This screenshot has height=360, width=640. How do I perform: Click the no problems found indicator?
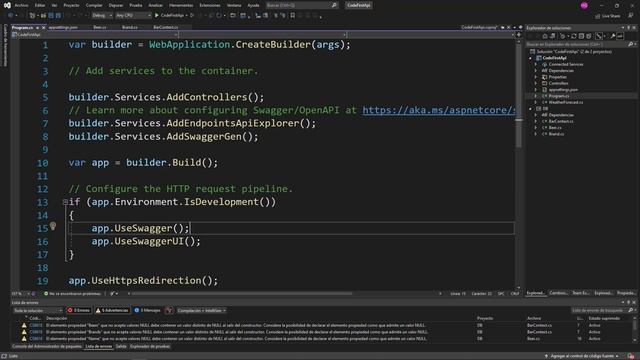point(72,293)
